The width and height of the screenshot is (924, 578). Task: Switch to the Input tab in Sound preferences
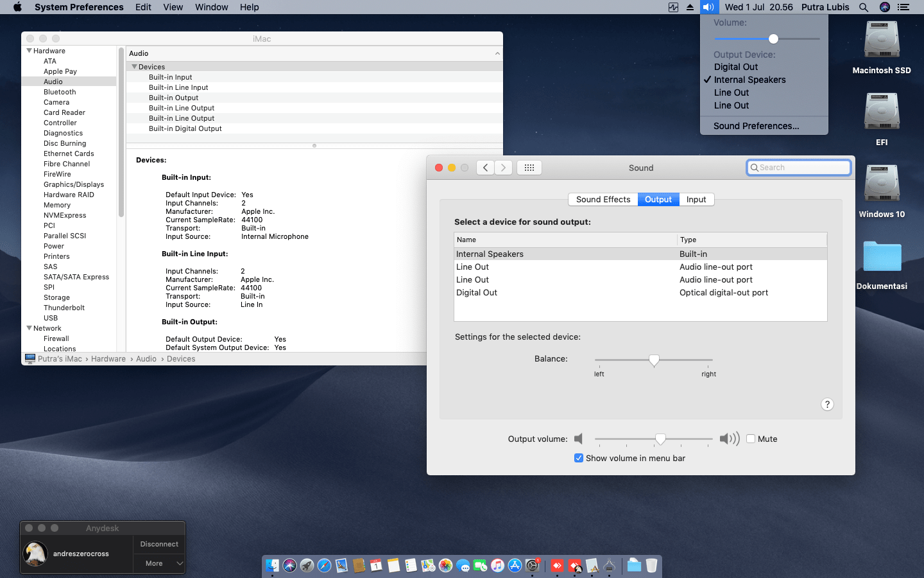coord(696,199)
